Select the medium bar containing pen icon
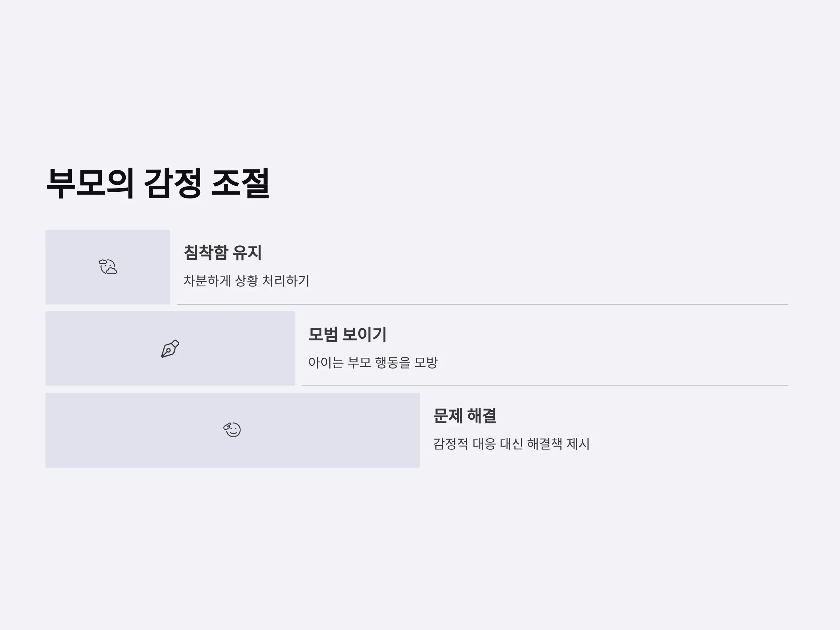The height and width of the screenshot is (630, 840). click(170, 348)
